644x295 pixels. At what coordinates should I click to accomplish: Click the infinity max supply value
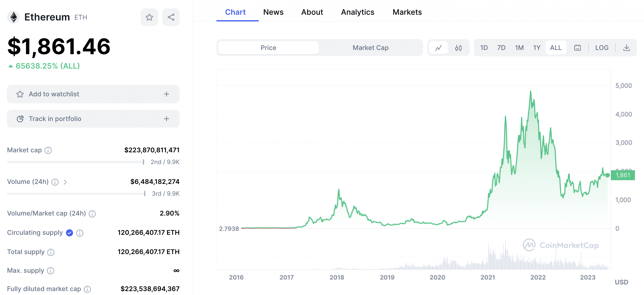pyautogui.click(x=176, y=271)
